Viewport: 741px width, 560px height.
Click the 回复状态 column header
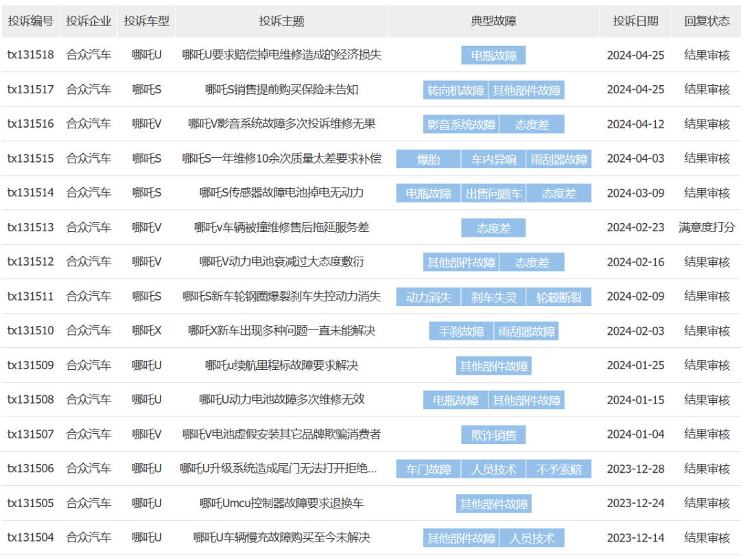coord(707,21)
